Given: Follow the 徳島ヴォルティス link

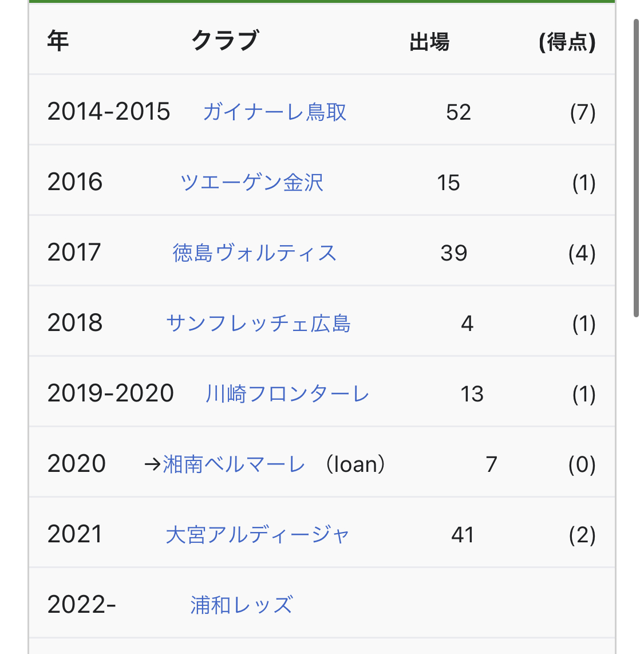Looking at the screenshot, I should pyautogui.click(x=254, y=253).
